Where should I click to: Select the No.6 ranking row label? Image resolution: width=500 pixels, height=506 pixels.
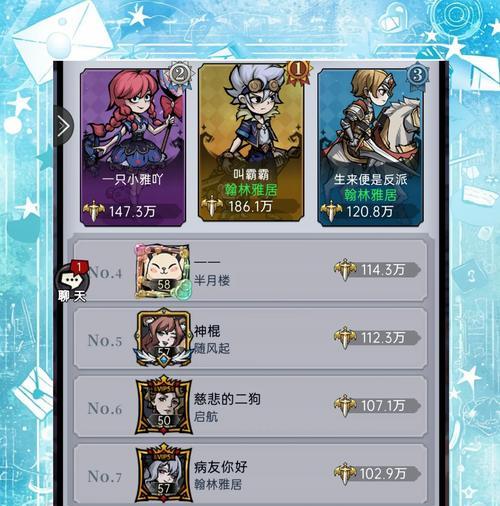[x=105, y=408]
